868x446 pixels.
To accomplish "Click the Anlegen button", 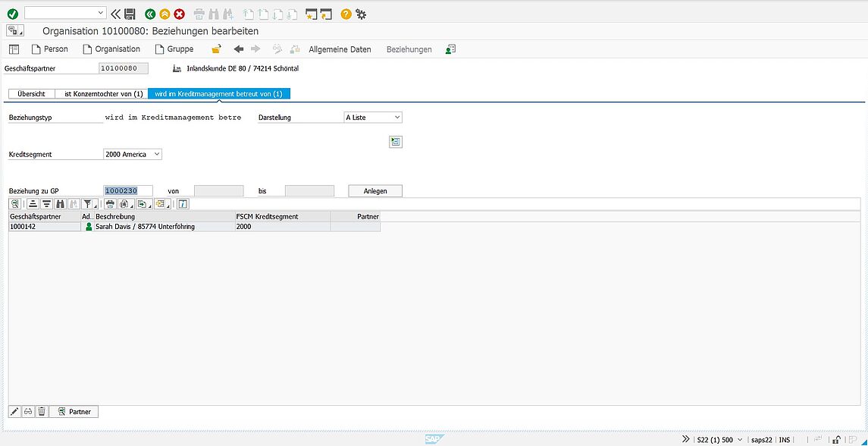I will pos(375,191).
